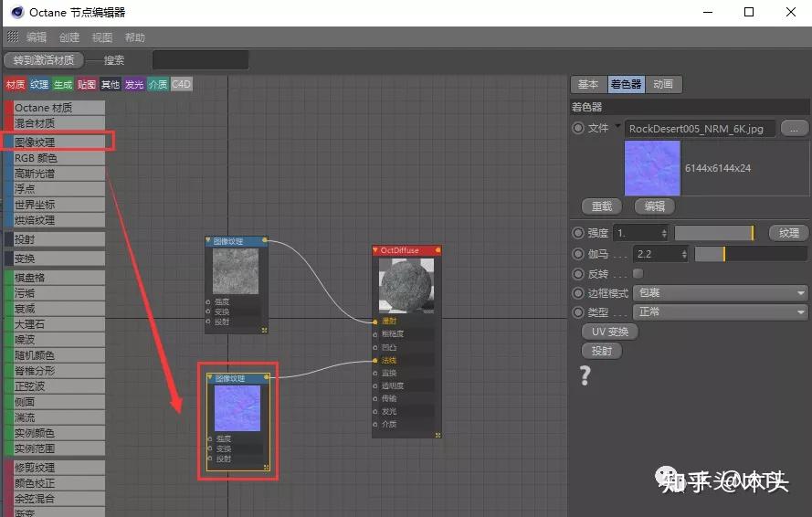Image resolution: width=812 pixels, height=517 pixels.
Task: Click the output port of the OctDiffuse node
Action: click(x=438, y=250)
